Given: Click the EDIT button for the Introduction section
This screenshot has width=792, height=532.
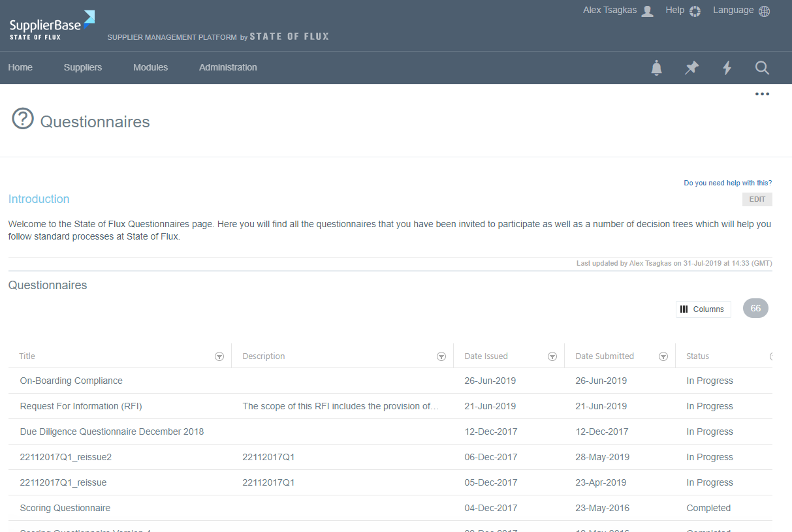Looking at the screenshot, I should coord(757,199).
